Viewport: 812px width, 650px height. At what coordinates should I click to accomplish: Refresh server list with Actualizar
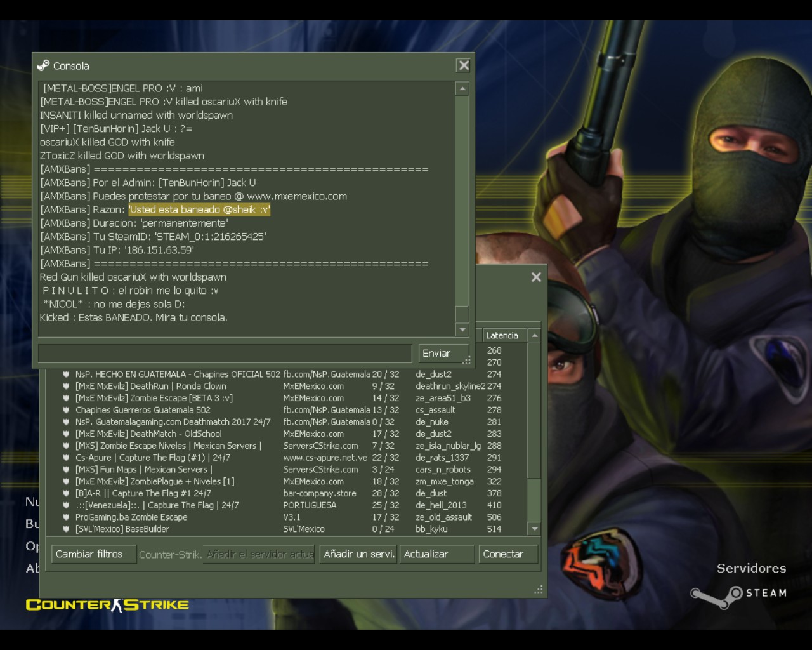(436, 554)
